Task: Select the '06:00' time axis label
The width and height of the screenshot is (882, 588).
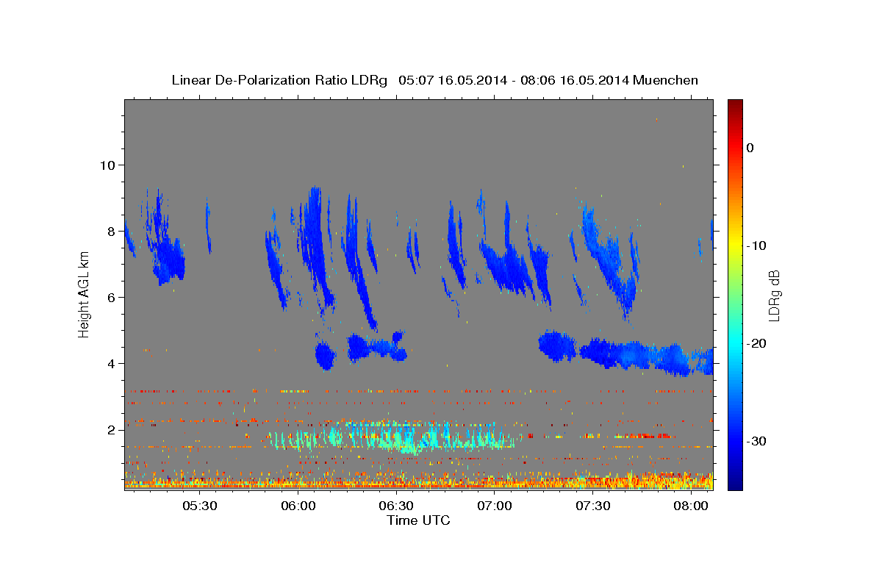Action: click(298, 506)
